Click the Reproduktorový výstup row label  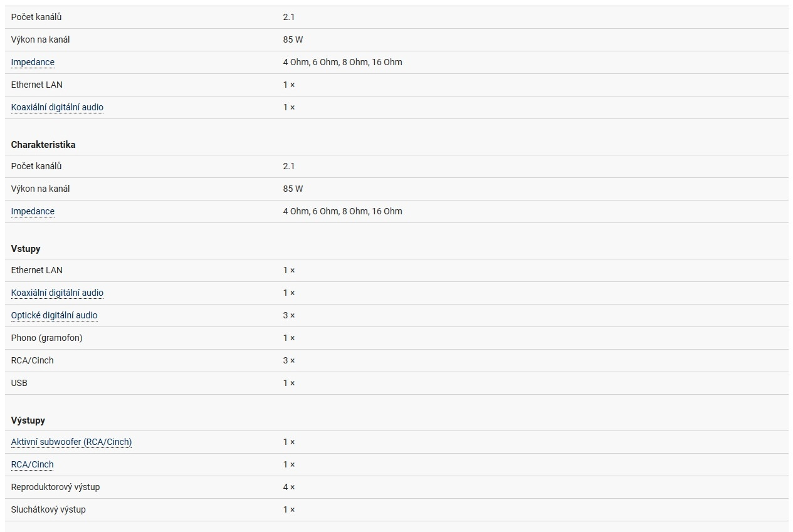tap(56, 487)
